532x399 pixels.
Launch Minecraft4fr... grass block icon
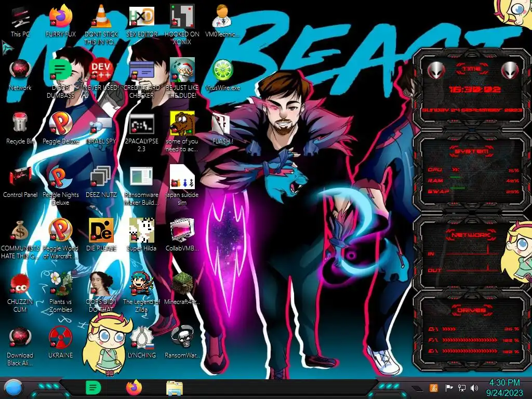182,288
